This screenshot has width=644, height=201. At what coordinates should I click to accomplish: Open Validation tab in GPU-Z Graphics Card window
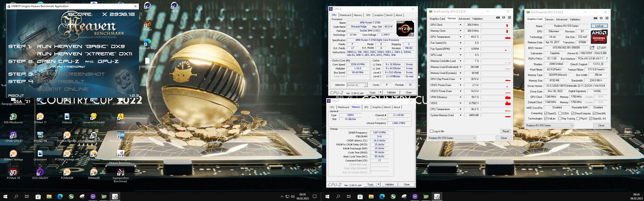pyautogui.click(x=575, y=19)
